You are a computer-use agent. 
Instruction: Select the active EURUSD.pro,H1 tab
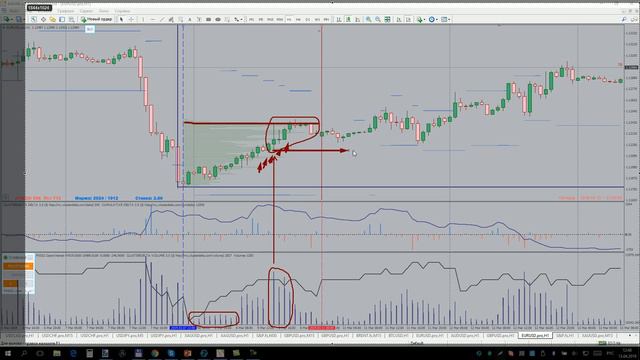click(535, 335)
